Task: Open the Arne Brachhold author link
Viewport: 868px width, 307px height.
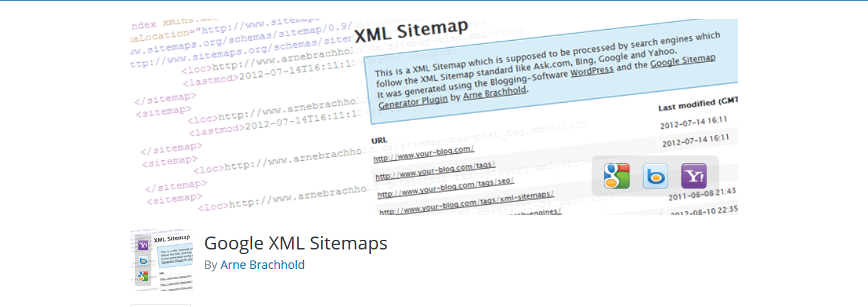Action: [x=262, y=265]
